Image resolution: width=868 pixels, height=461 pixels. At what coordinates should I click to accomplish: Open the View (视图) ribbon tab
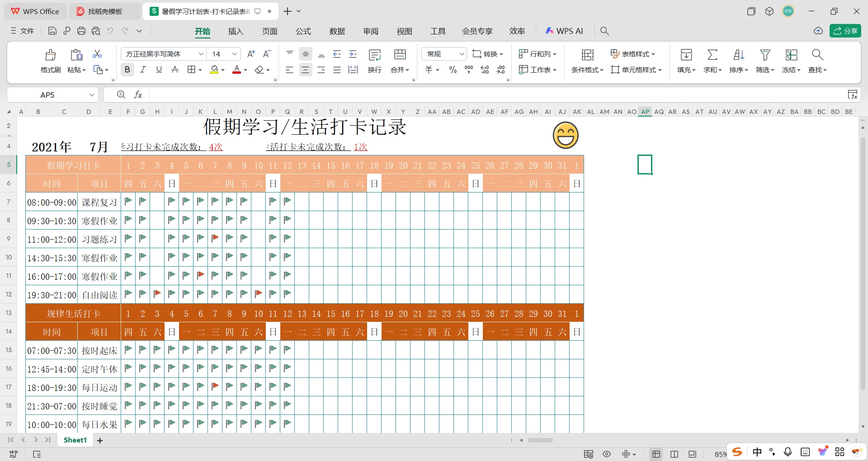click(x=405, y=31)
